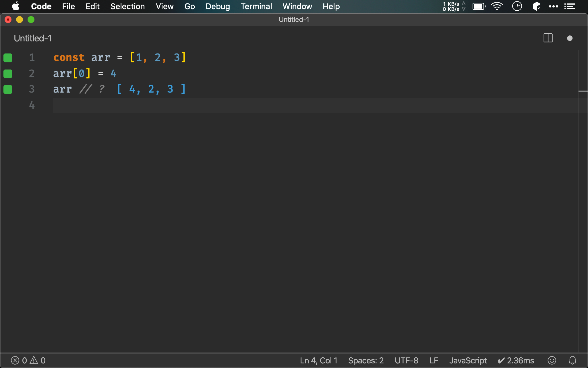Open the Notification Center list icon
This screenshot has width=588, height=368.
(569, 6)
